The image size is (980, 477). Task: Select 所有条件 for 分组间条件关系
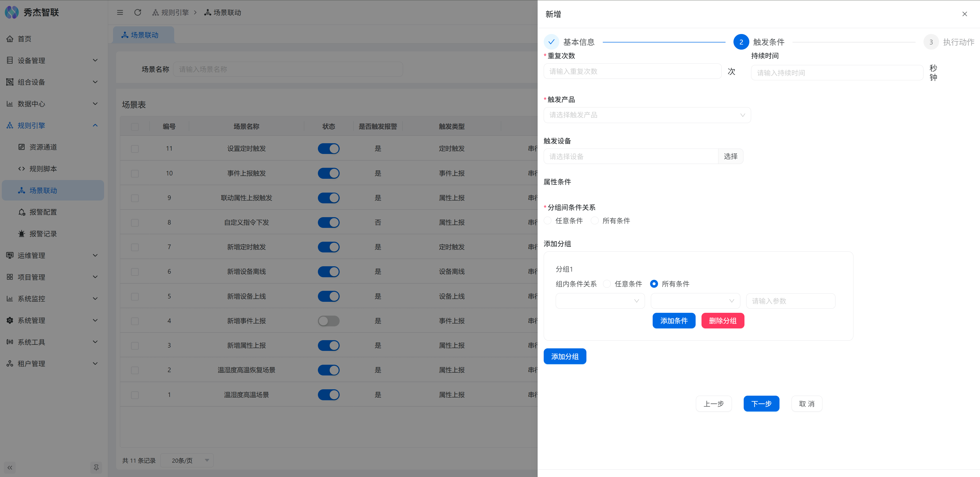tap(595, 221)
